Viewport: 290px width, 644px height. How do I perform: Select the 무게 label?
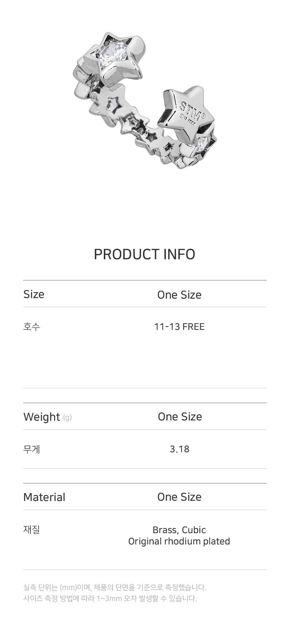point(32,449)
